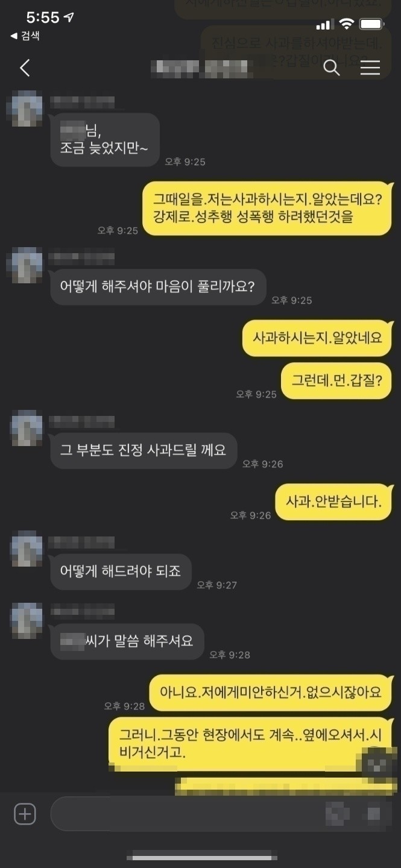Tap the back arrow in chat header
This screenshot has height=868, width=401.
tap(25, 68)
